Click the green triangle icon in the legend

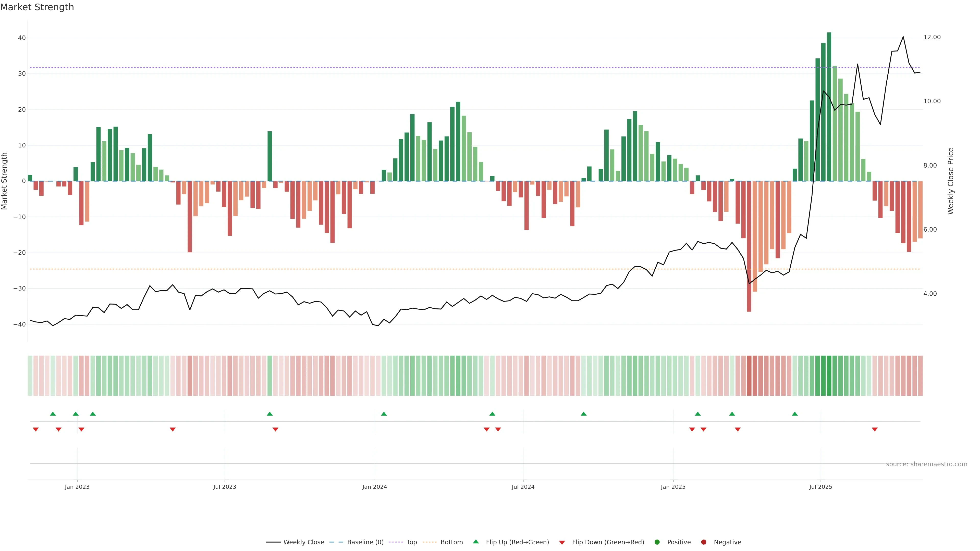pos(475,542)
